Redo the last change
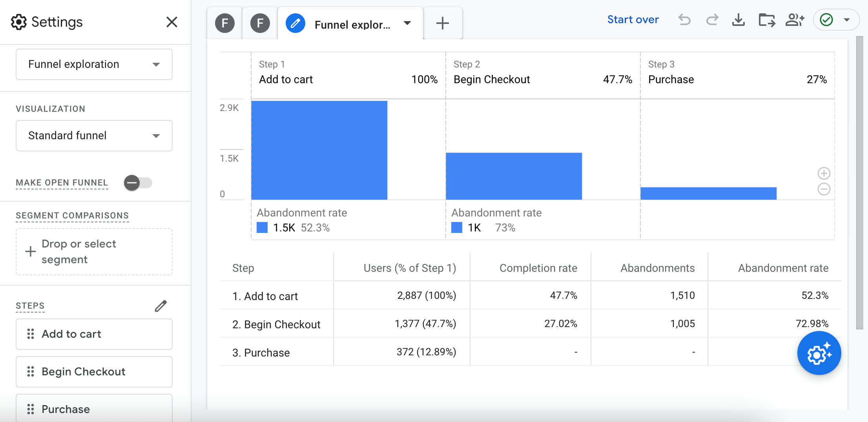The width and height of the screenshot is (868, 422). (x=711, y=19)
